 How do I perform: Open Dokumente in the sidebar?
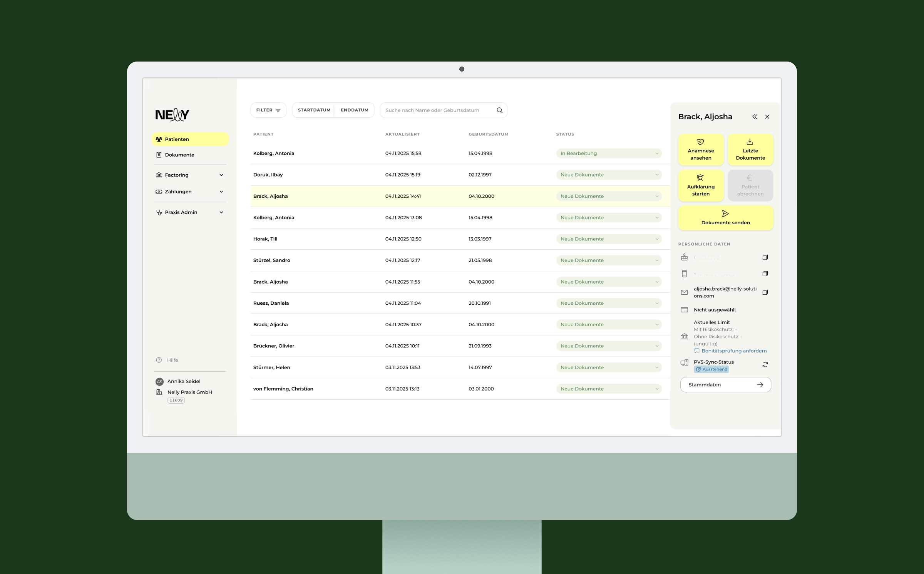179,155
